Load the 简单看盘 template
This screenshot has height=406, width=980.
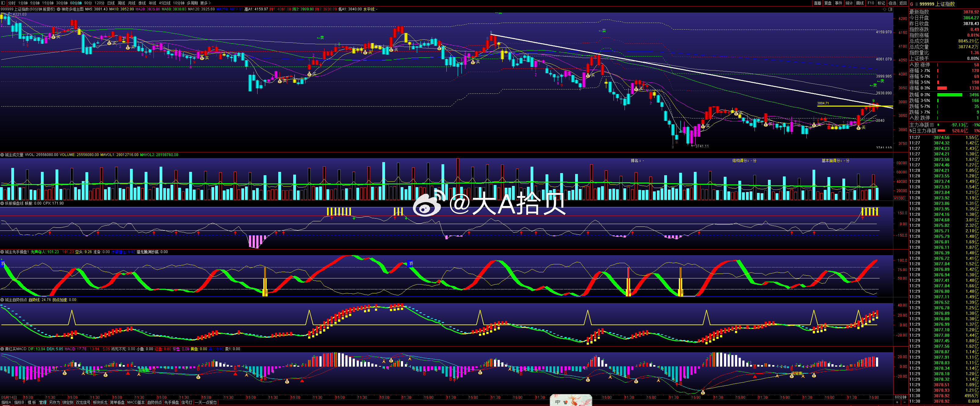(x=117, y=402)
